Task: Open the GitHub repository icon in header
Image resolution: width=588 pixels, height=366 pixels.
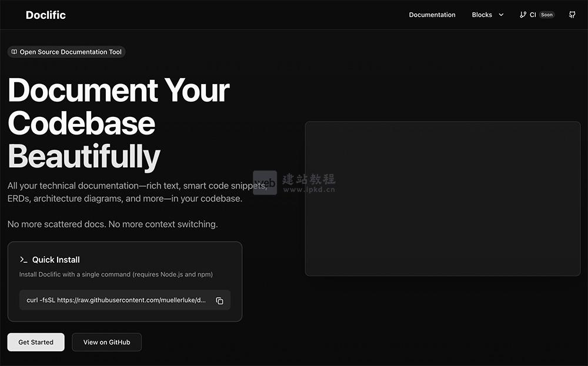Action: tap(572, 15)
